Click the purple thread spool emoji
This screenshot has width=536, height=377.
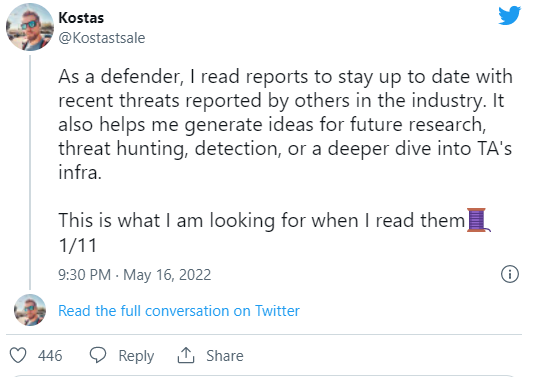click(x=479, y=220)
